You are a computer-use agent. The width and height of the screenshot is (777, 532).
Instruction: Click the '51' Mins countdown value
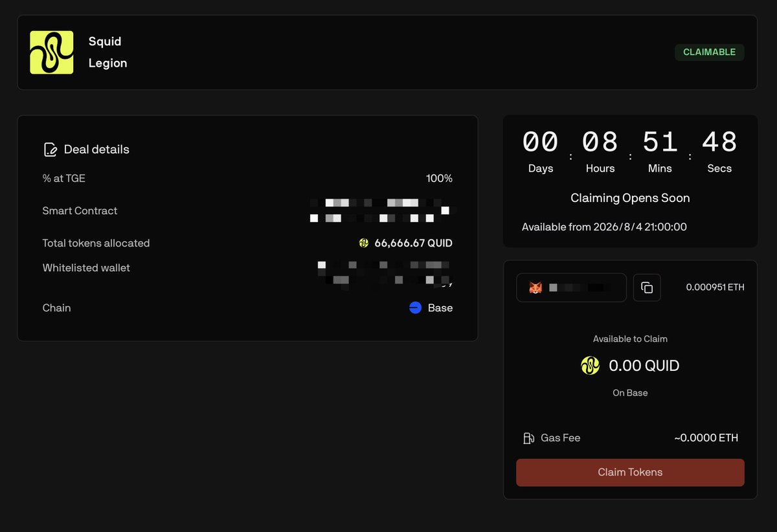[660, 142]
